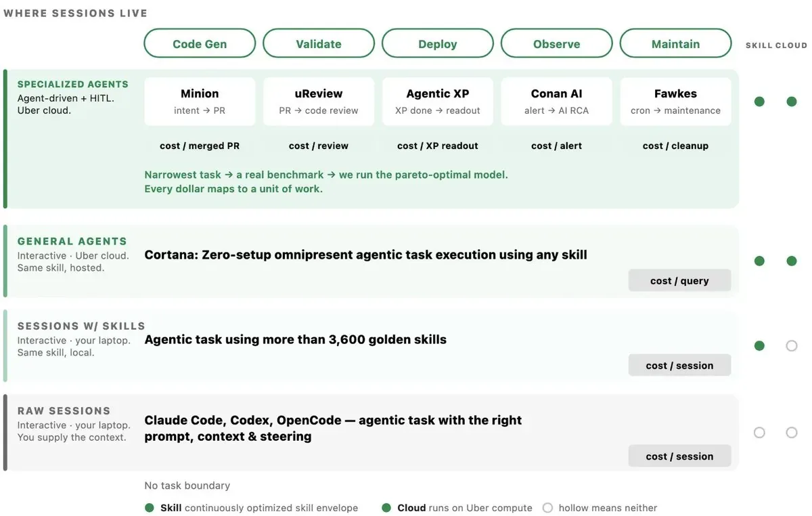Screen dimensions: 812x516
Task: Click the RAW SESSIONS heading
Action: click(x=64, y=410)
